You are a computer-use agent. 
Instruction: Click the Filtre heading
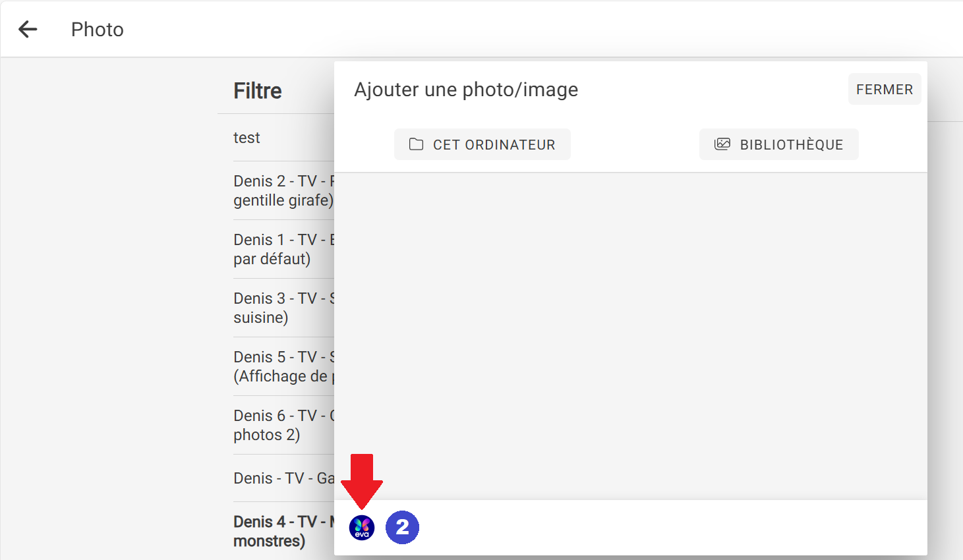(258, 91)
